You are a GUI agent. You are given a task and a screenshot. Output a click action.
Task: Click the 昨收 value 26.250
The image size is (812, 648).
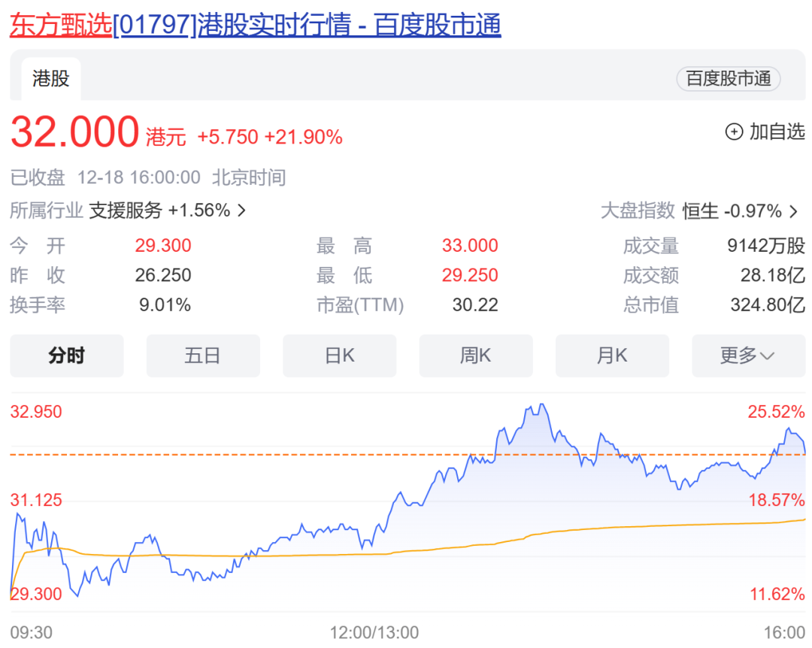point(163,275)
